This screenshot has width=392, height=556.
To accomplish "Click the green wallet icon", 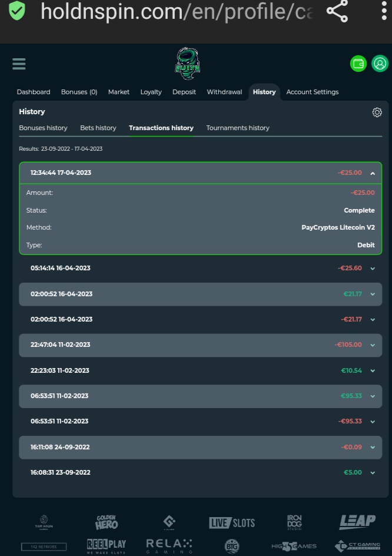I will coord(358,64).
